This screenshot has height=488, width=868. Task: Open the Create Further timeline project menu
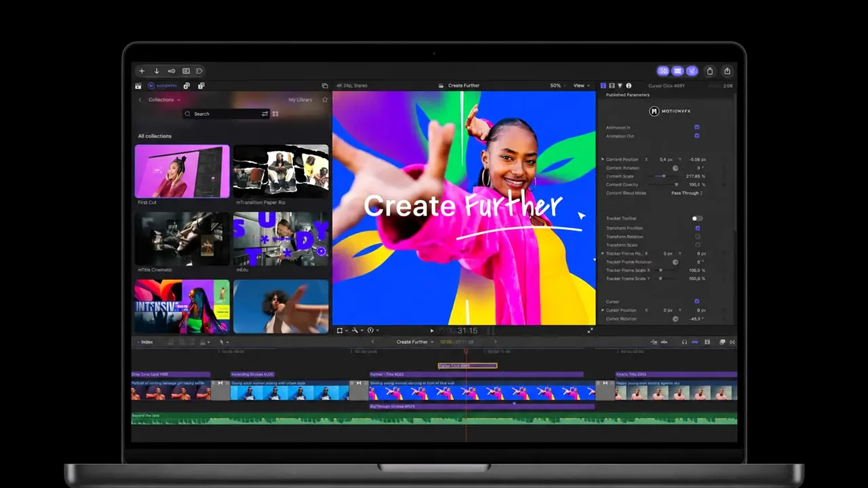pos(415,342)
